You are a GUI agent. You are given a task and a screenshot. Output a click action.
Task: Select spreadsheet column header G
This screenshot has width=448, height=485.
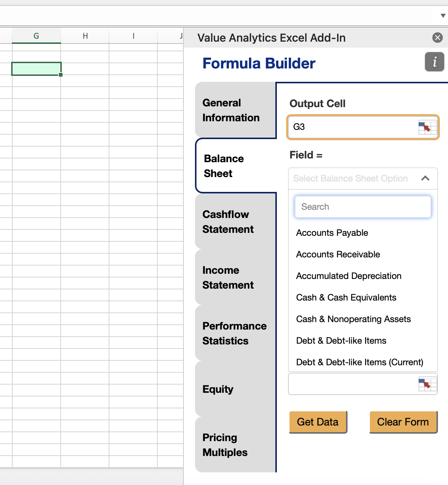click(36, 36)
